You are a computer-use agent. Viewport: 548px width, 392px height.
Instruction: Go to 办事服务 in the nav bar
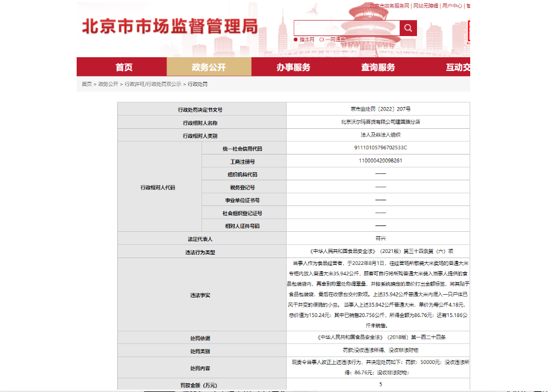pos(293,67)
